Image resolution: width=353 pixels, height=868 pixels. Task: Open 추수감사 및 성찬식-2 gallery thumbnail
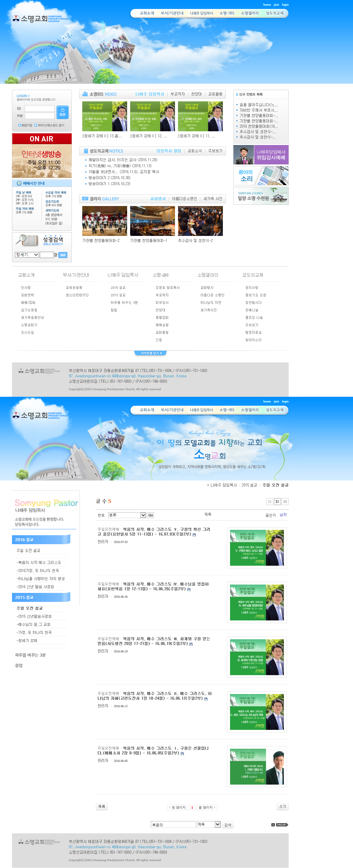[200, 221]
